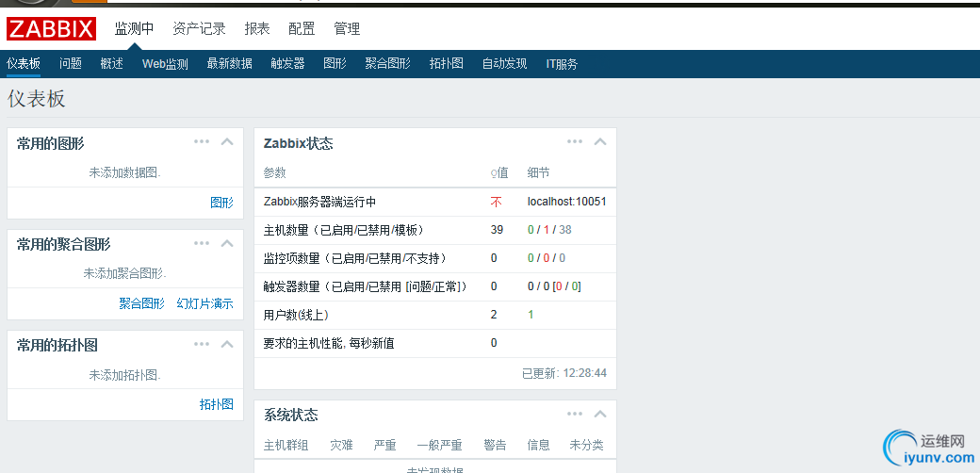Collapse the 常用的聚合图形 widget
980x473 pixels.
click(x=227, y=243)
